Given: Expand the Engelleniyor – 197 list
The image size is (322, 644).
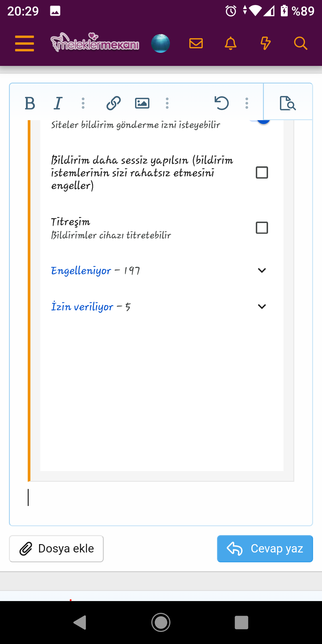Looking at the screenshot, I should (261, 270).
